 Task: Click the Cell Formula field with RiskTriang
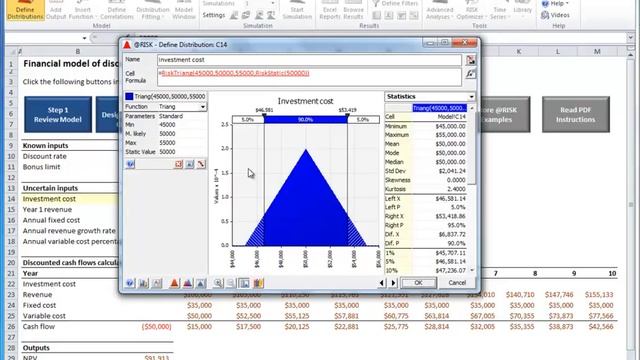[x=309, y=77]
